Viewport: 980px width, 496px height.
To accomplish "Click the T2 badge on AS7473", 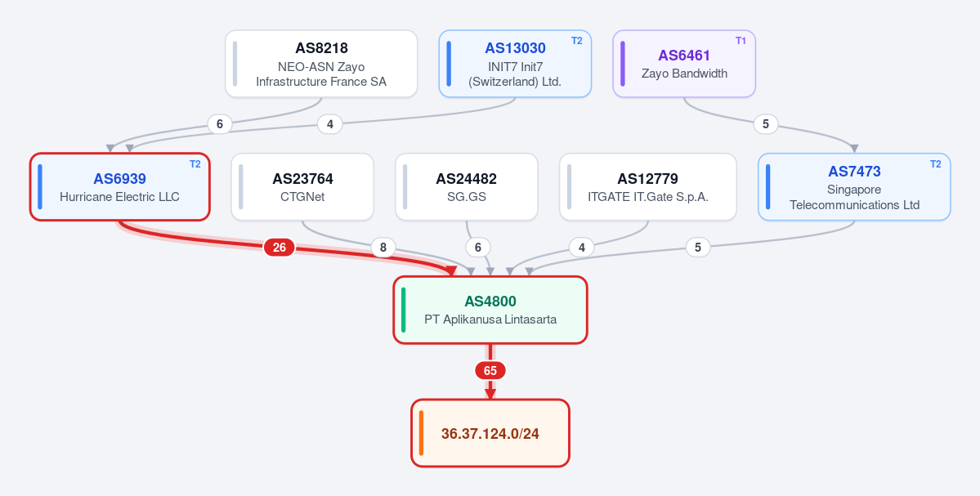I will tap(936, 164).
